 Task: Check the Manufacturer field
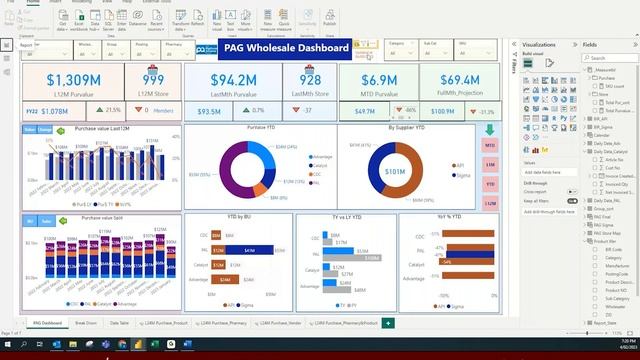(595, 266)
